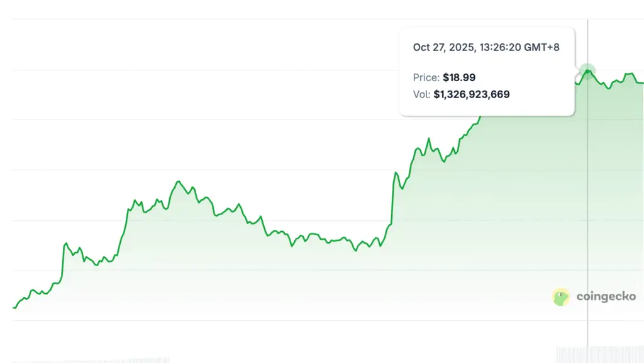
Task: Click the steep vertical price jump mid-chart
Action: click(392, 201)
